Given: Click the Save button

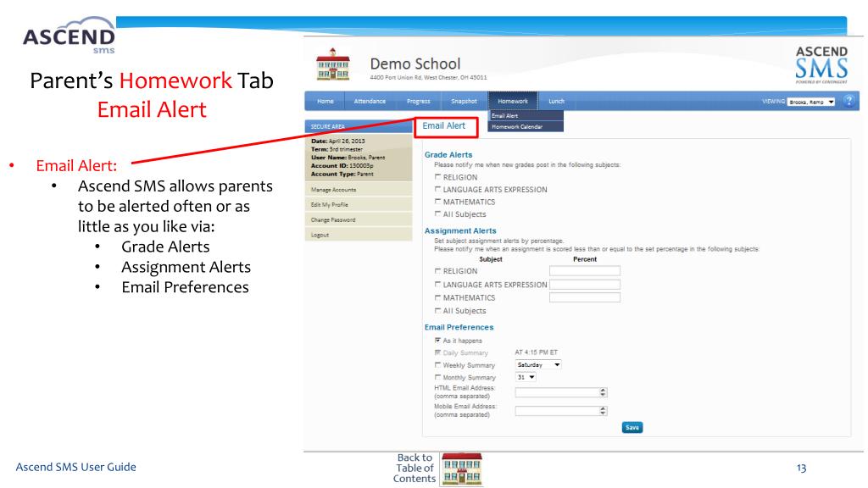Looking at the screenshot, I should [632, 427].
